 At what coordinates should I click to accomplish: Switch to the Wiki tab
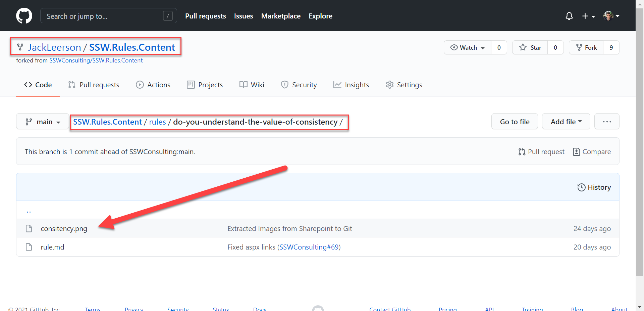252,85
